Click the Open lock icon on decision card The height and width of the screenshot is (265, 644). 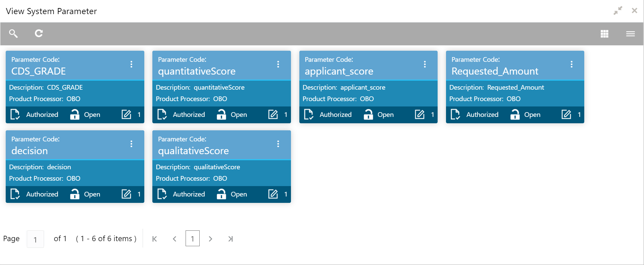[x=75, y=194]
